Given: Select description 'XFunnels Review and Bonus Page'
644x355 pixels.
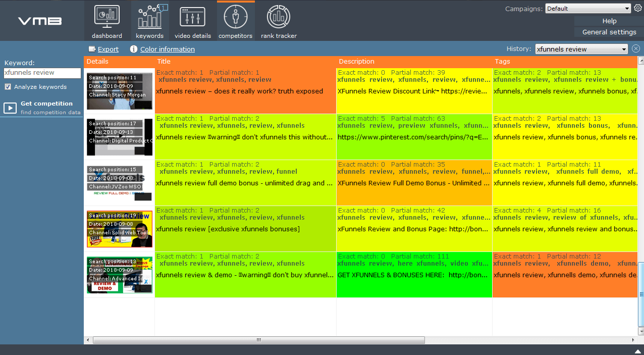Looking at the screenshot, I should (x=414, y=229).
